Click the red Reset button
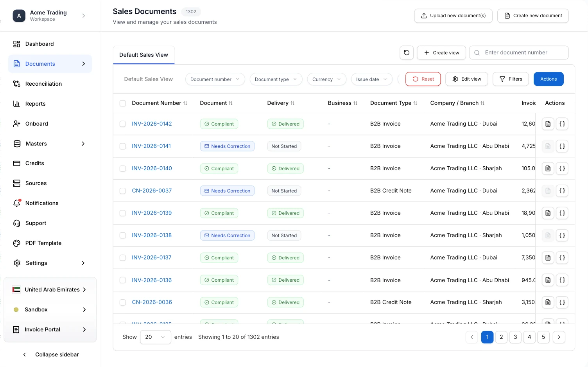 423,79
